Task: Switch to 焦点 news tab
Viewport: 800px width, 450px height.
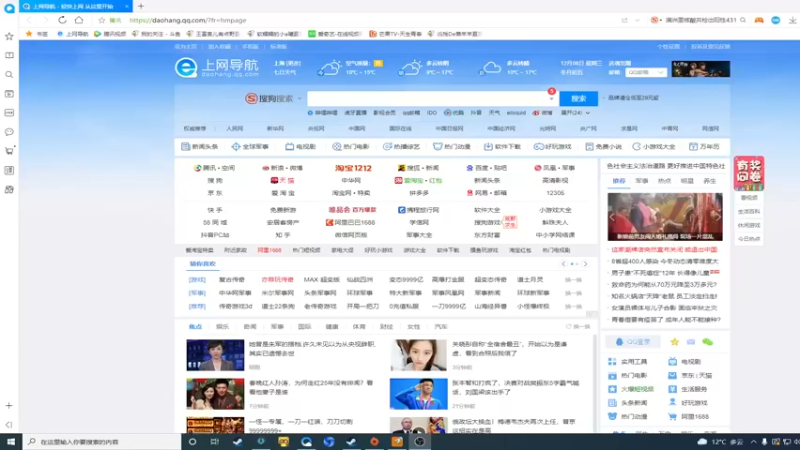Action: (x=195, y=327)
